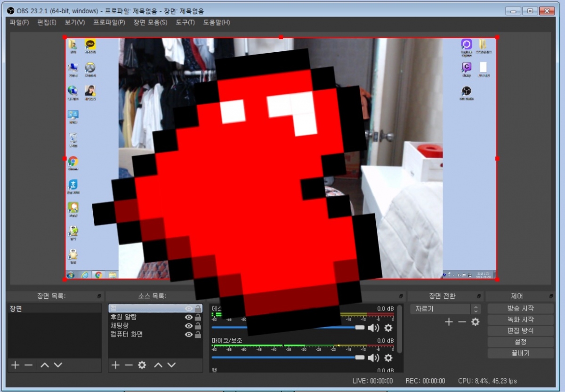
Task: Hide the 컴퓨터 화면 source
Action: point(189,334)
